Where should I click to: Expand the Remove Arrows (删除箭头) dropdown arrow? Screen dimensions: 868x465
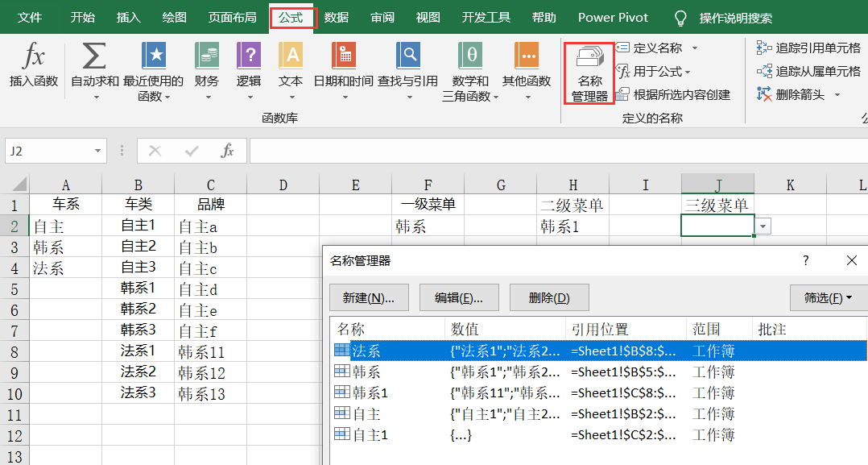point(837,95)
